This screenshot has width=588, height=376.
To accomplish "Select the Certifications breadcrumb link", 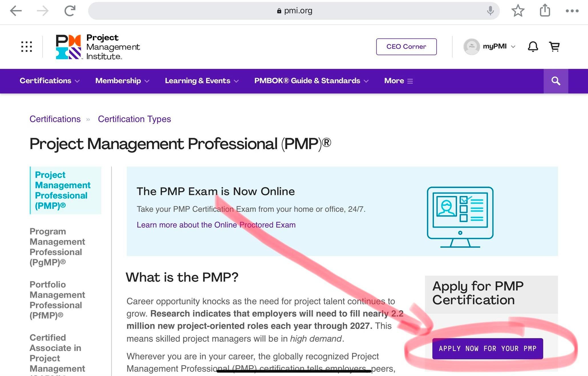I will point(55,119).
